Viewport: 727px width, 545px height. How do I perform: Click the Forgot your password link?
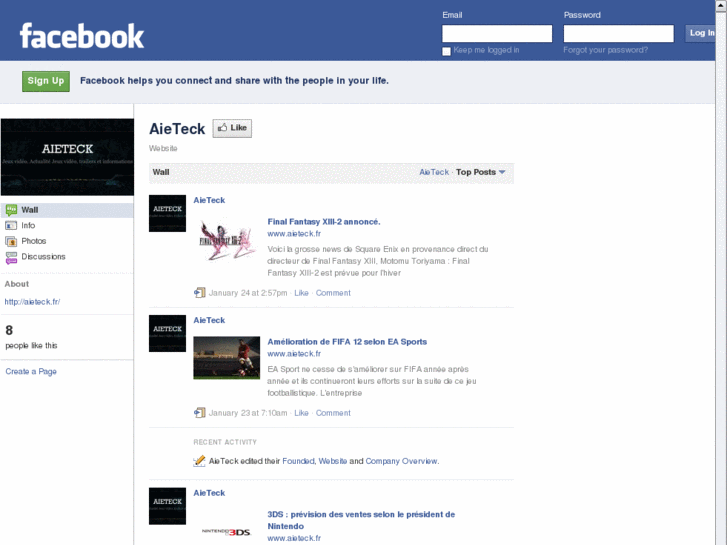pyautogui.click(x=606, y=50)
